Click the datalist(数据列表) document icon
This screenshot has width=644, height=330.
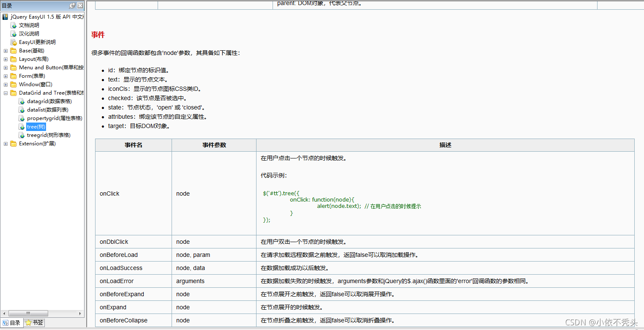22,109
